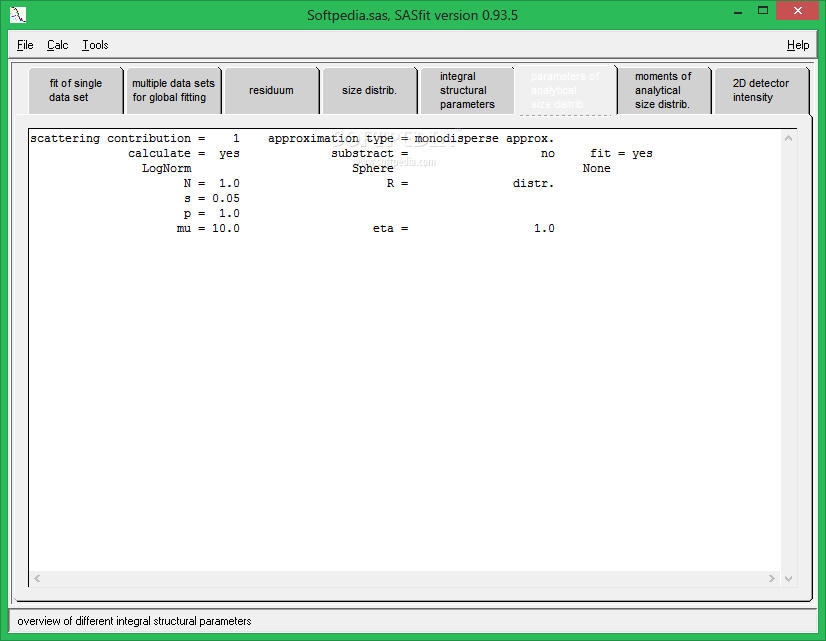Viewport: 826px width, 641px height.
Task: Click the horizontal scrollbar left arrow
Action: pyautogui.click(x=37, y=578)
